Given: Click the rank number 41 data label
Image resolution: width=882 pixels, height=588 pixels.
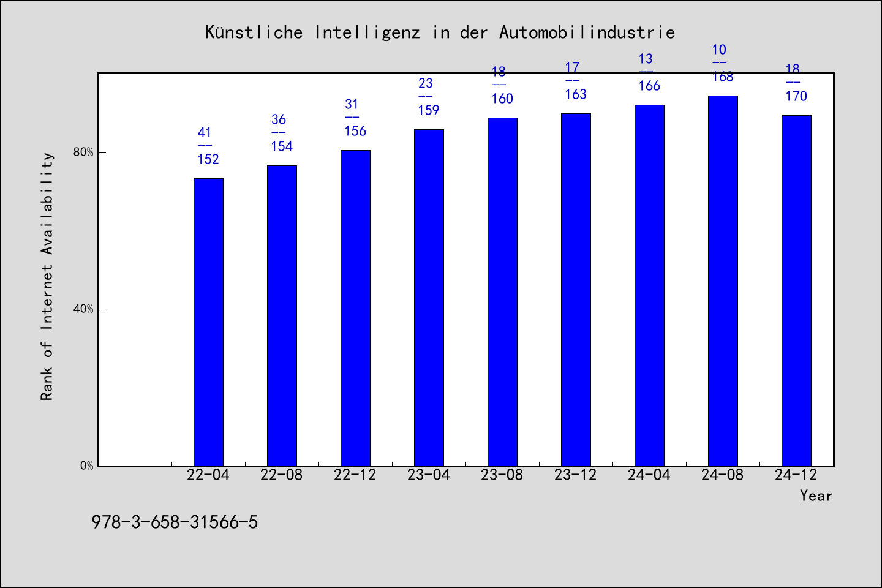Looking at the screenshot, I should click(205, 132).
